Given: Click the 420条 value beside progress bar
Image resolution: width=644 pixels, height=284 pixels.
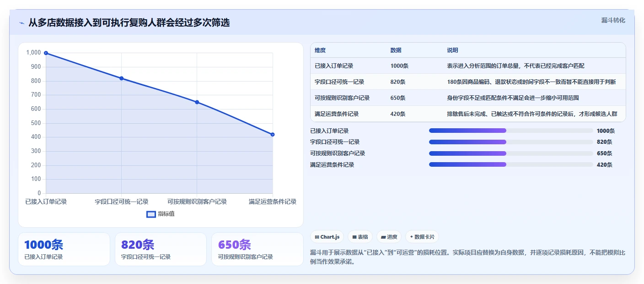Looking at the screenshot, I should pyautogui.click(x=604, y=165).
